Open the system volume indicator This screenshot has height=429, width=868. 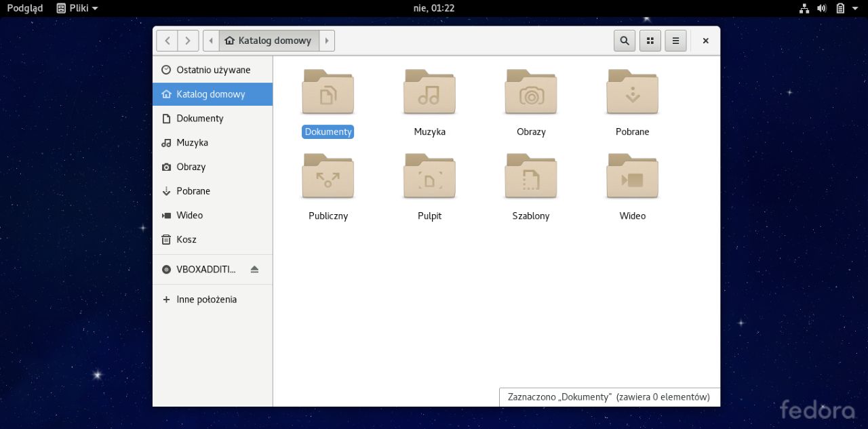[822, 8]
